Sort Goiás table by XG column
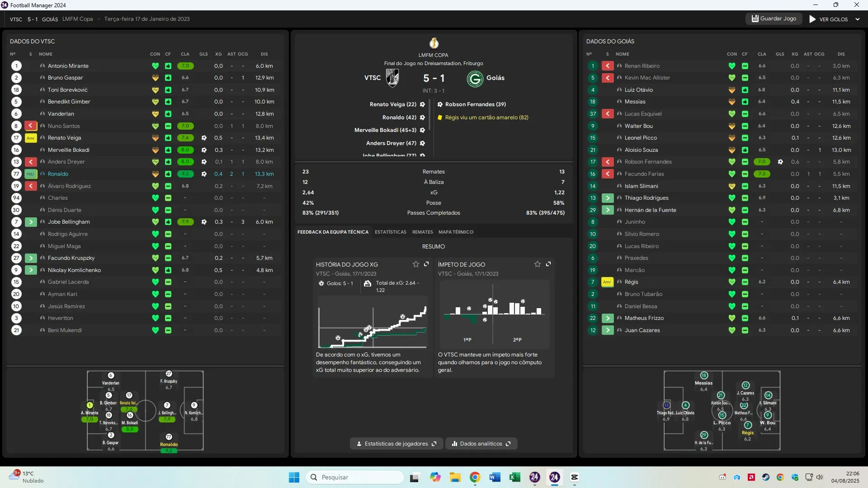Screen dimensions: 868x488 795,54
